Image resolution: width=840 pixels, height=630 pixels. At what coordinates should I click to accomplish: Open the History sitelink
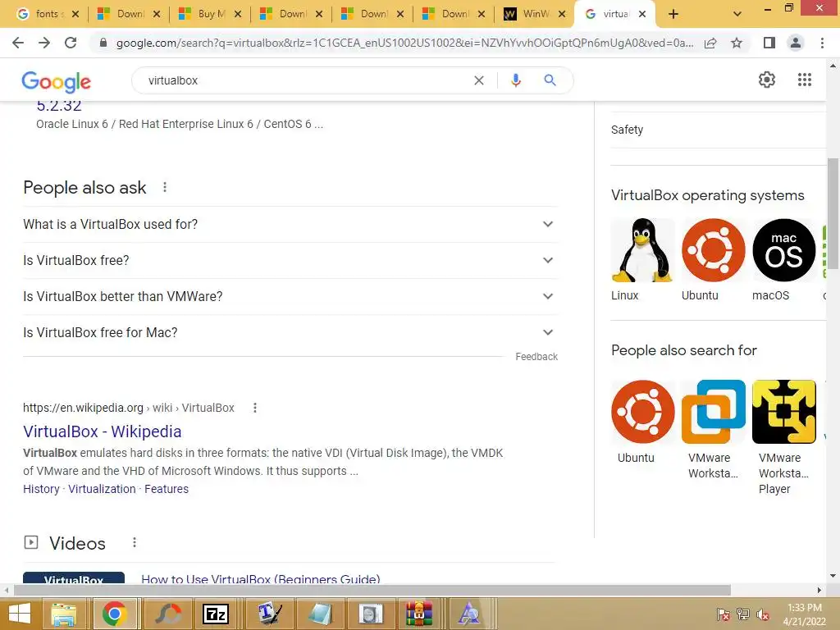pyautogui.click(x=41, y=489)
